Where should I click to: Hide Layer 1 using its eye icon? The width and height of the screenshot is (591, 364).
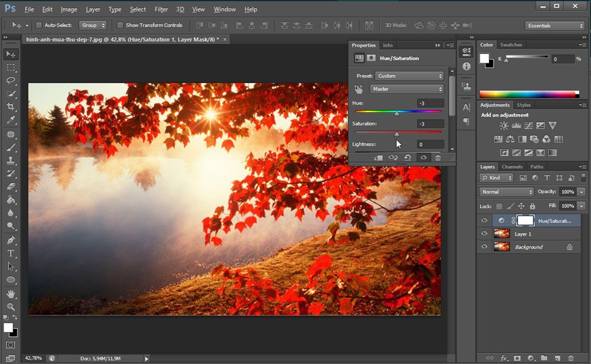484,234
